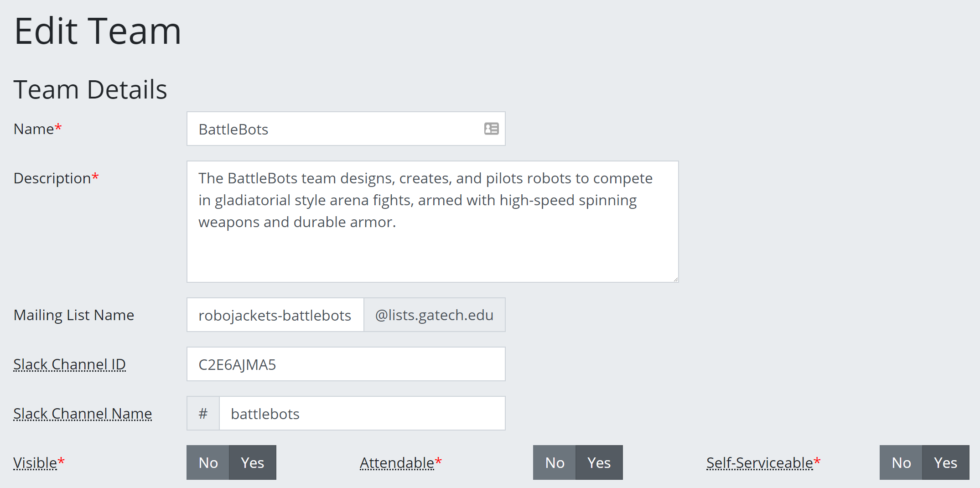Set Self-Serviceable to No

(x=901, y=462)
